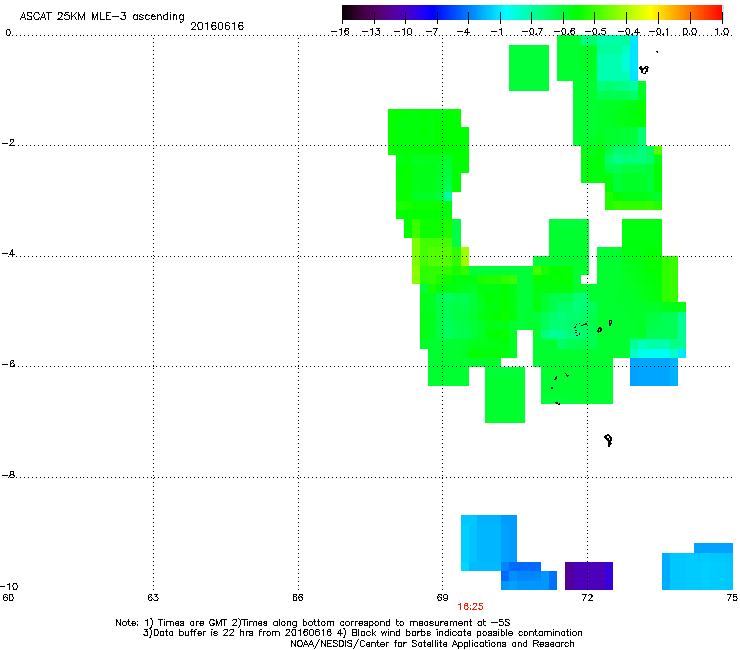Click the color scale label '-0.7'
Viewport: 740px width, 650px height.
532,32
